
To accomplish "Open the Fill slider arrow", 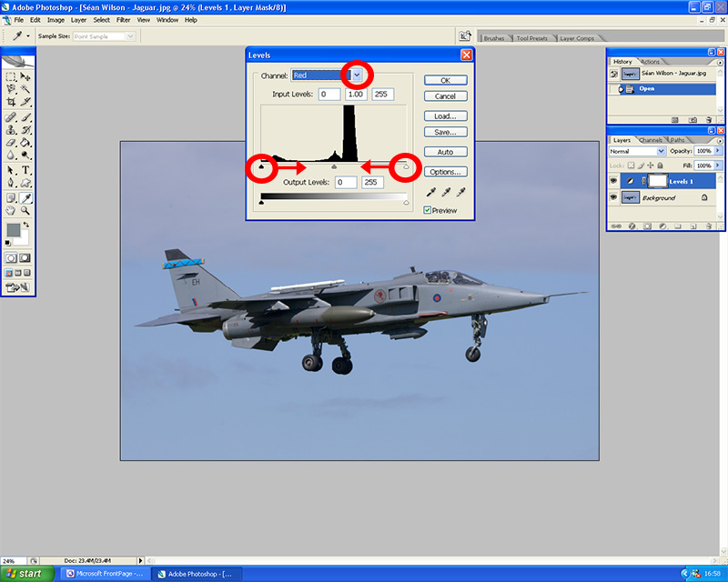I will [718, 166].
